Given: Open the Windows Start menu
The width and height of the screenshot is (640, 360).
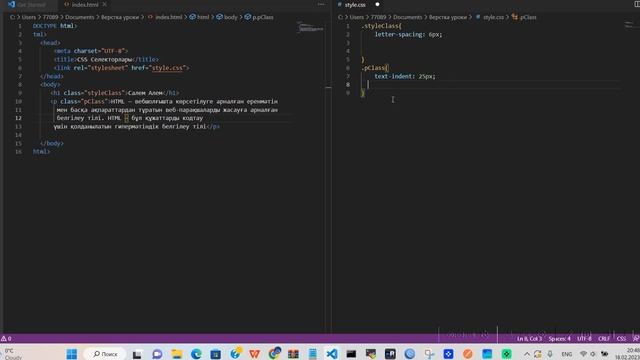Looking at the screenshot, I should click(x=72, y=354).
